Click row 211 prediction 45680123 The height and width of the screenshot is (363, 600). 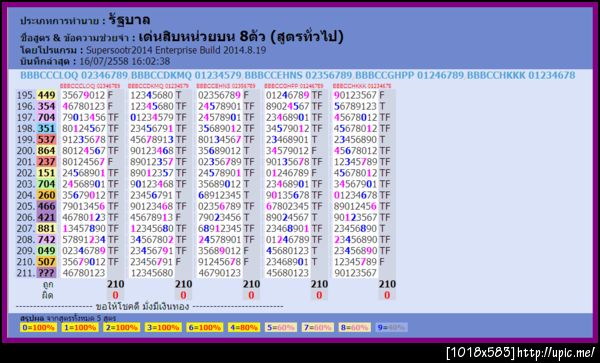[287, 273]
